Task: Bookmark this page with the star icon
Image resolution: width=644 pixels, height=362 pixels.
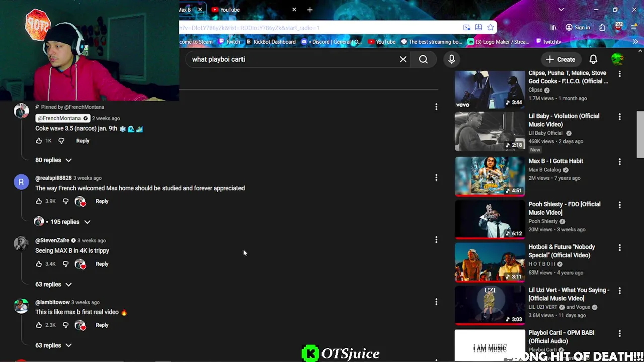Action: pos(490,28)
